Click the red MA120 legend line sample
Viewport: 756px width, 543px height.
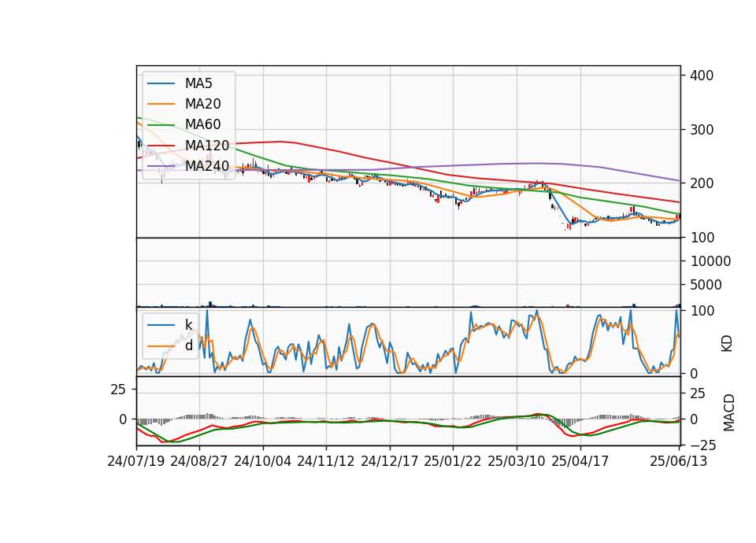(161, 145)
